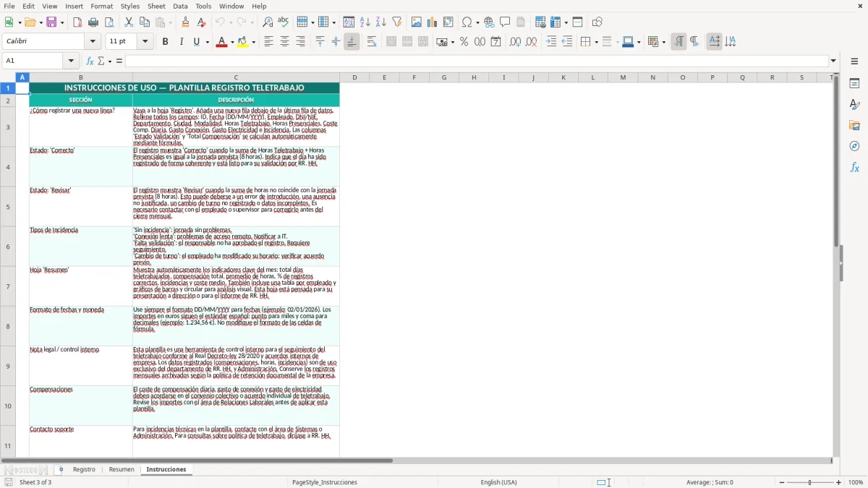The image size is (868, 488).
Task: Switch to the Registro sheet tab
Action: (x=84, y=469)
